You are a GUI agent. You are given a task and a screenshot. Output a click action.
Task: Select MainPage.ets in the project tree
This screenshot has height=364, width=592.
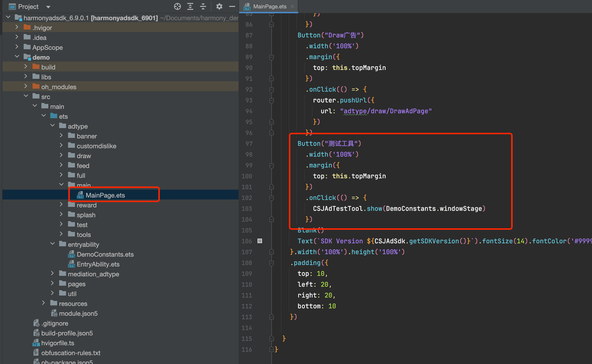click(x=105, y=195)
